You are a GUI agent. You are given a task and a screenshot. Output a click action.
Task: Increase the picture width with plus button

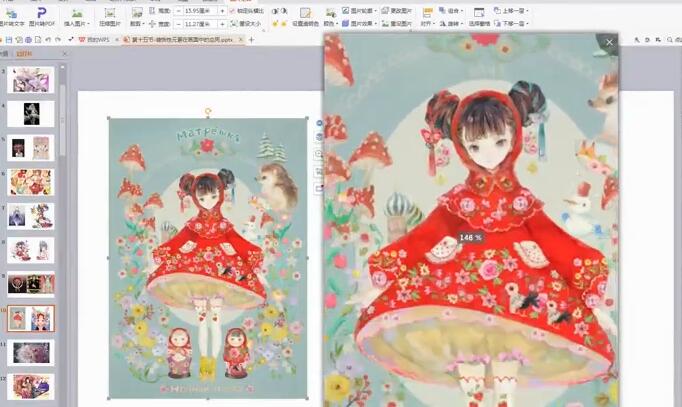[x=222, y=24]
